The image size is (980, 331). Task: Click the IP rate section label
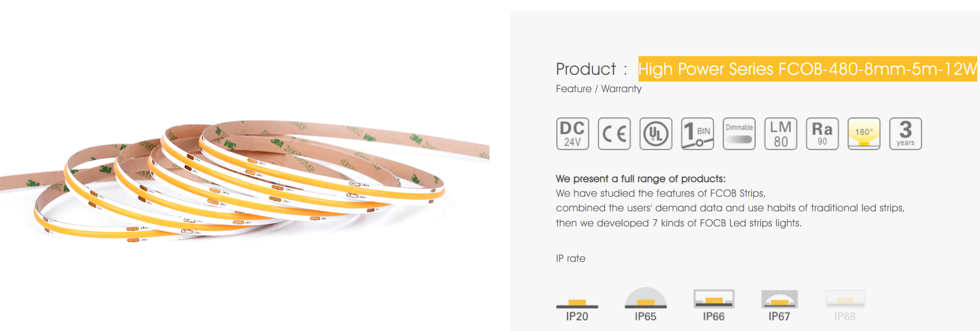[x=570, y=259]
